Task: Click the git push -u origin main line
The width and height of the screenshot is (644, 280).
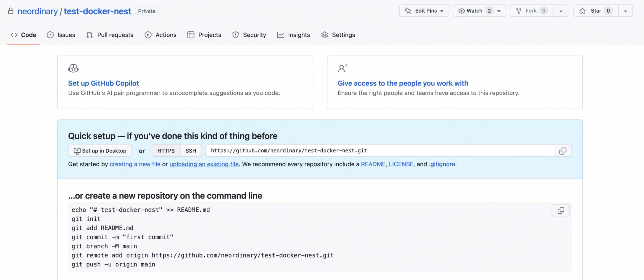Action: click(x=113, y=264)
